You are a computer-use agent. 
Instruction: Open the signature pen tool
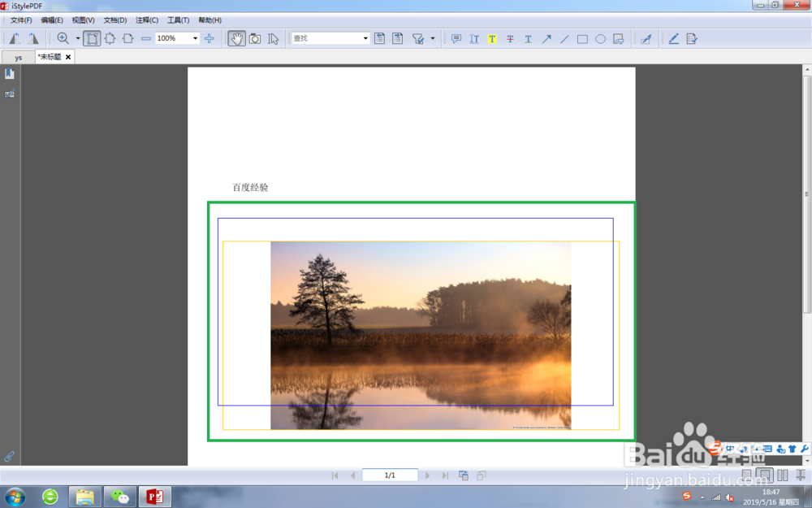pos(646,39)
